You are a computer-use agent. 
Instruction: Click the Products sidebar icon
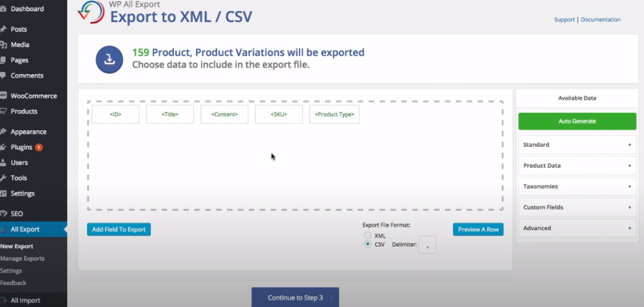pyautogui.click(x=3, y=111)
